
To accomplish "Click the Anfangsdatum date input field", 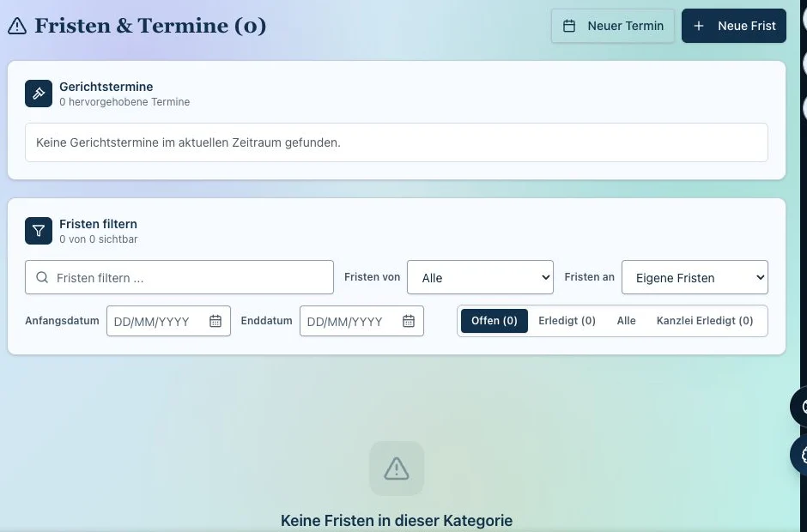I will tap(168, 321).
